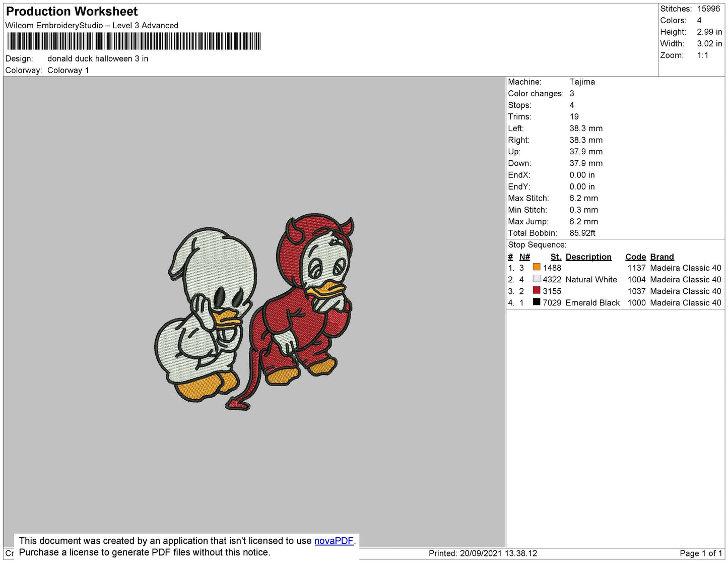
Task: Select the code 1137 cell
Action: coord(636,268)
